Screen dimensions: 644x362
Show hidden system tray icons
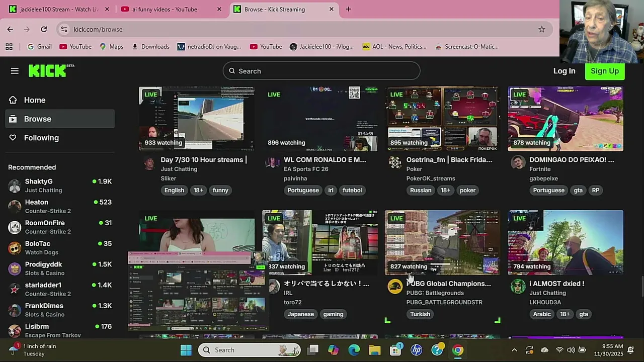pyautogui.click(x=514, y=350)
